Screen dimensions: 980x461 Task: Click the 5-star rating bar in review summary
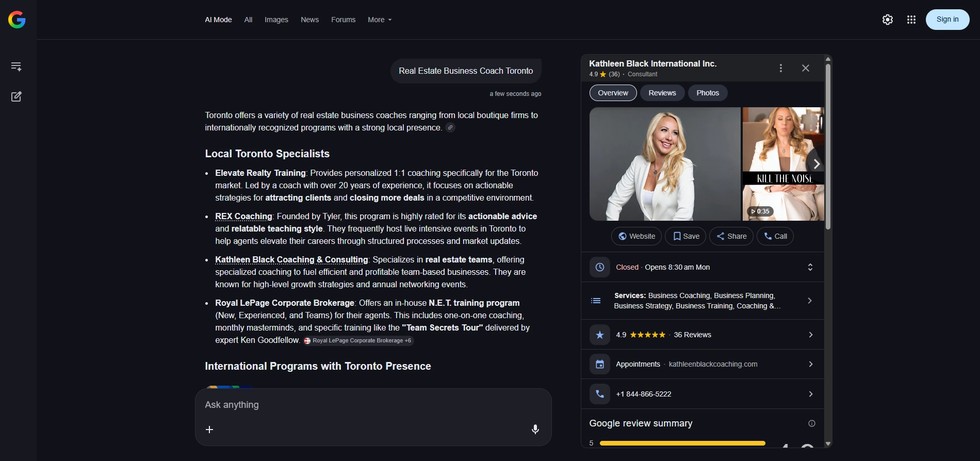point(682,443)
